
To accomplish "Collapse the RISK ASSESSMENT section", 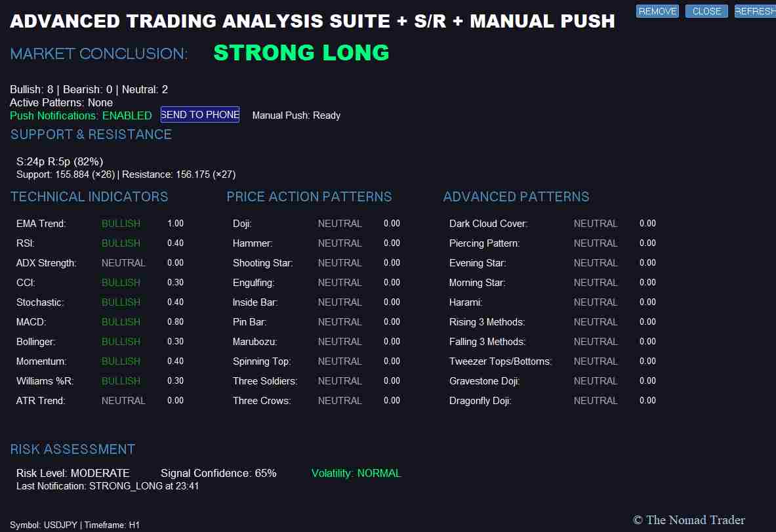I will click(x=72, y=449).
